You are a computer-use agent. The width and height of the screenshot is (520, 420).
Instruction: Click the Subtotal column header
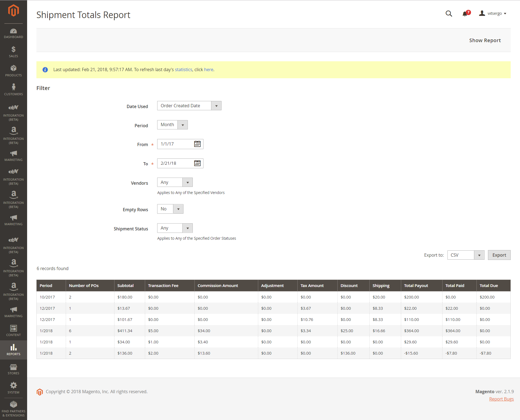[x=130, y=285]
